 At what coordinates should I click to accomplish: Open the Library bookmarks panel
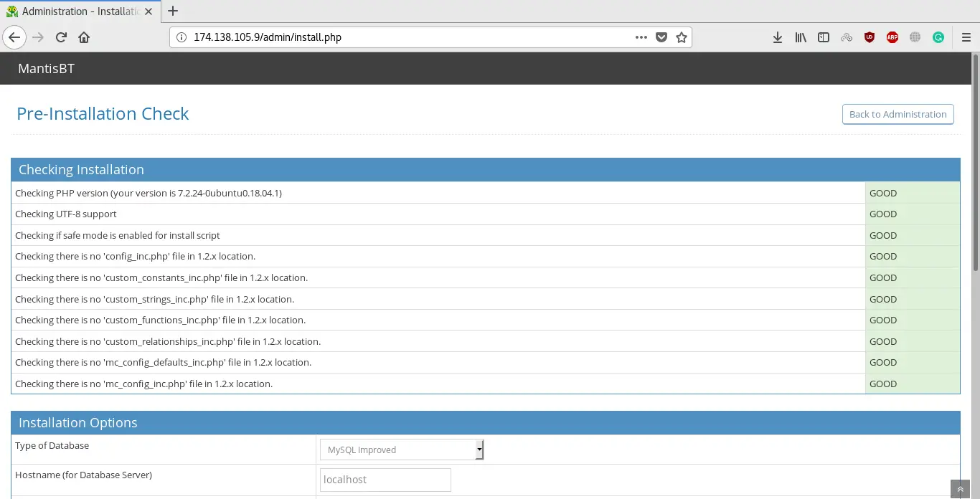click(x=801, y=37)
